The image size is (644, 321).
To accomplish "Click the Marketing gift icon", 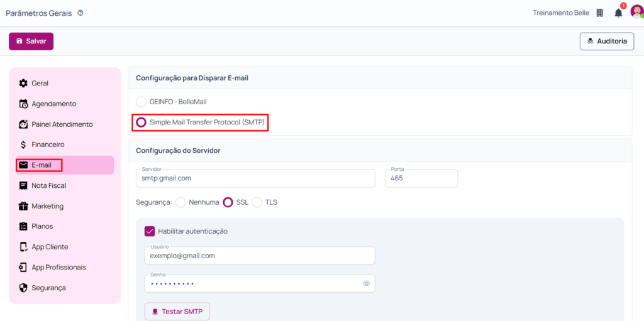I will coord(23,206).
